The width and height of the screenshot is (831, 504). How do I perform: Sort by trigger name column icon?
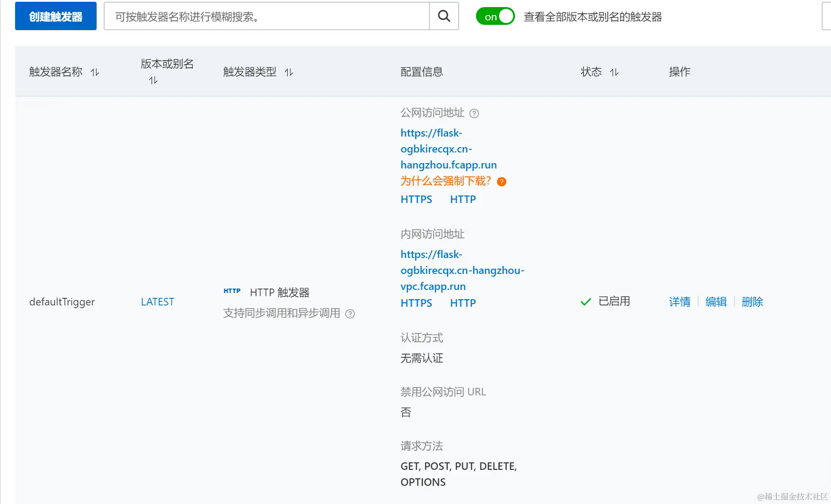pyautogui.click(x=95, y=72)
